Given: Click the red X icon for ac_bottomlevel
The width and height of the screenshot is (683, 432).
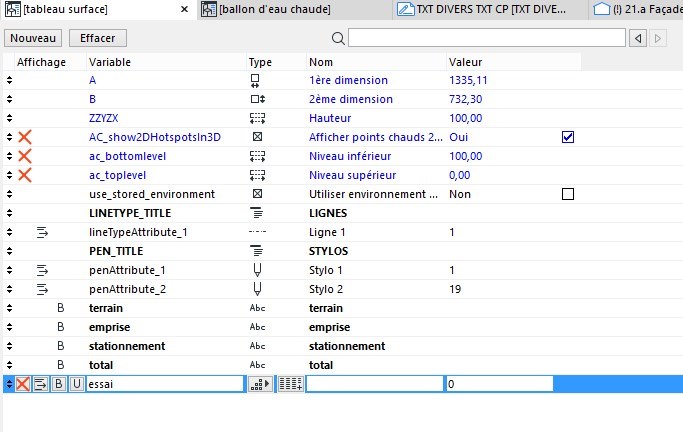Looking at the screenshot, I should click(25, 156).
